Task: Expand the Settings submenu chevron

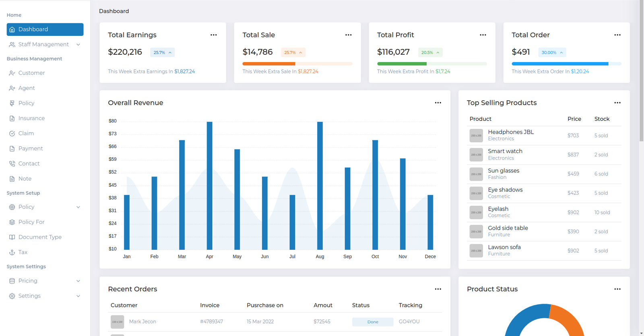Action: pyautogui.click(x=78, y=296)
